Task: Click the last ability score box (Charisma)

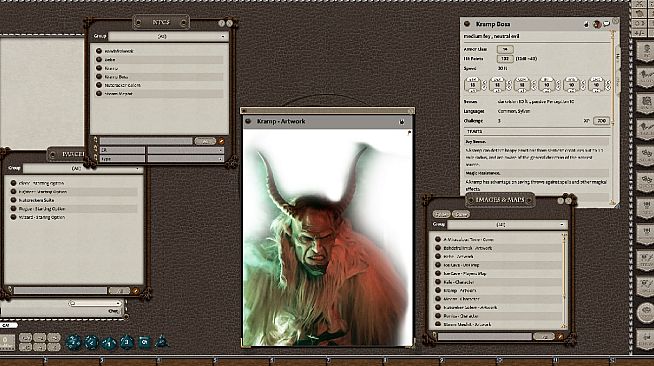Action: 596,85
